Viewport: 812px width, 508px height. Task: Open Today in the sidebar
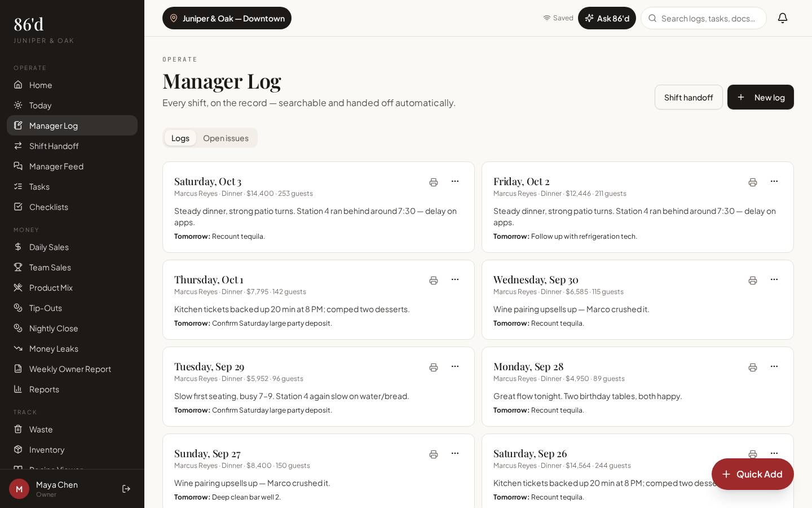click(x=72, y=105)
